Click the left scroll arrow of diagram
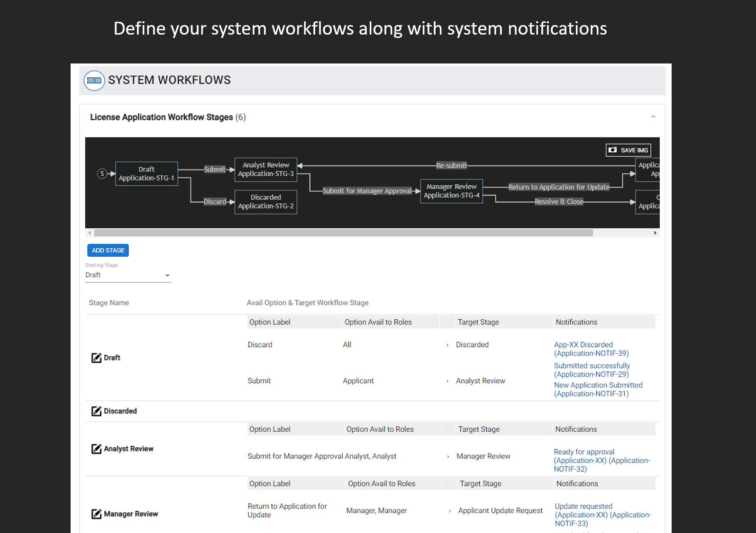The height and width of the screenshot is (533, 756). click(x=90, y=233)
